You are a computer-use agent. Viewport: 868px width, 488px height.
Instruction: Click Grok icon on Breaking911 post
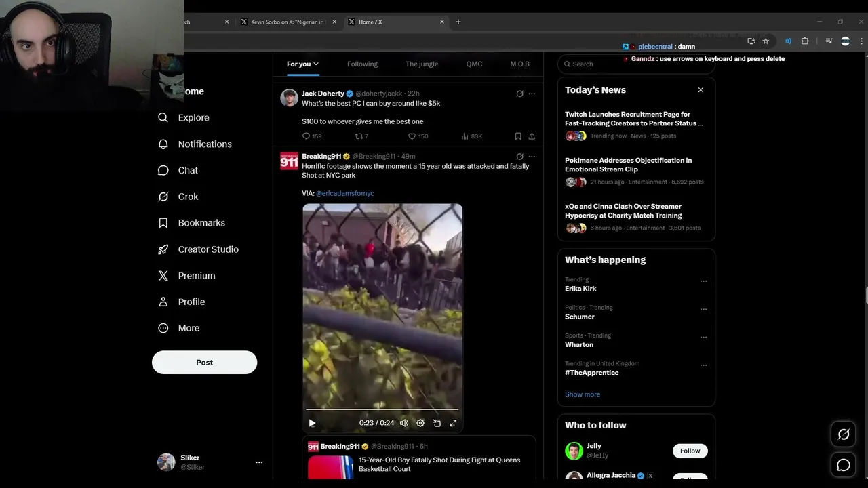coord(519,157)
